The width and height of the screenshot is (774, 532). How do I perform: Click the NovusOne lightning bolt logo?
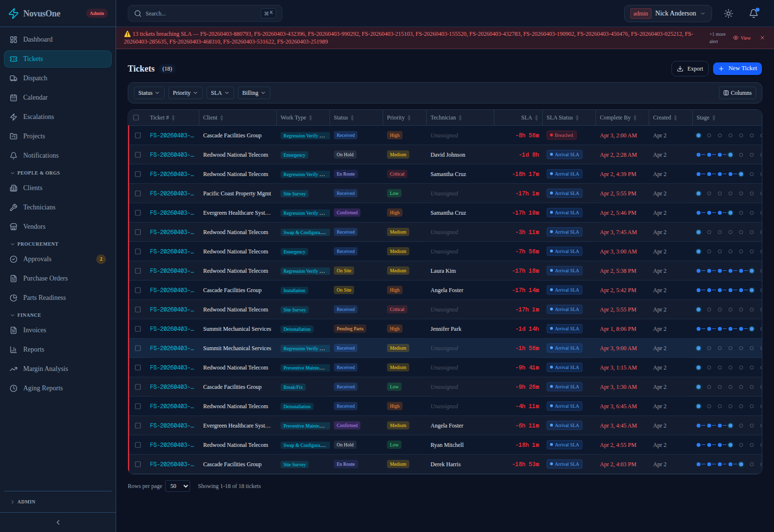(14, 14)
